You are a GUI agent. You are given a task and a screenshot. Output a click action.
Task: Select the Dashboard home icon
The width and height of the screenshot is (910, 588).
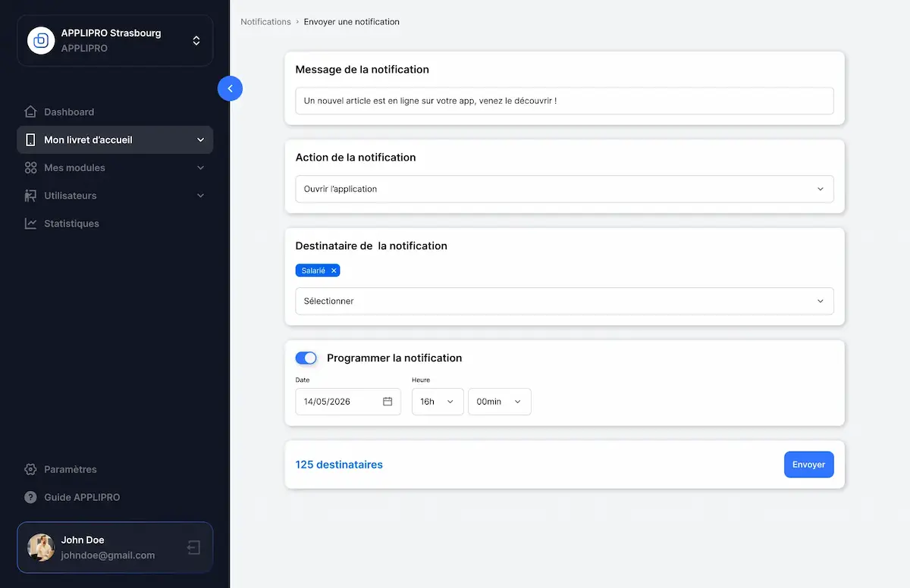point(31,111)
